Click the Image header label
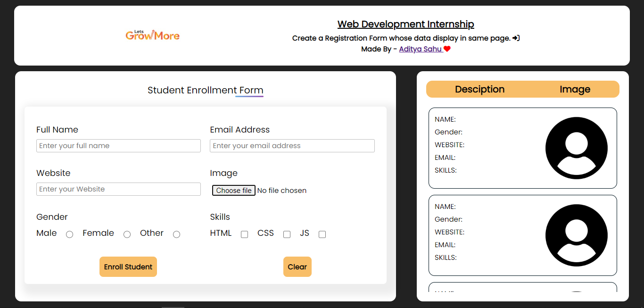 coord(575,89)
